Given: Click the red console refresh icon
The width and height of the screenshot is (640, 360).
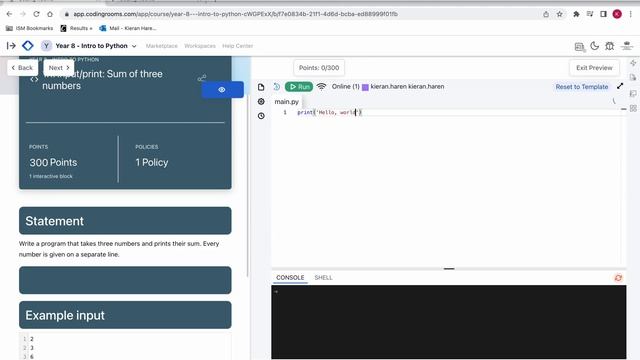Looking at the screenshot, I should tap(618, 278).
